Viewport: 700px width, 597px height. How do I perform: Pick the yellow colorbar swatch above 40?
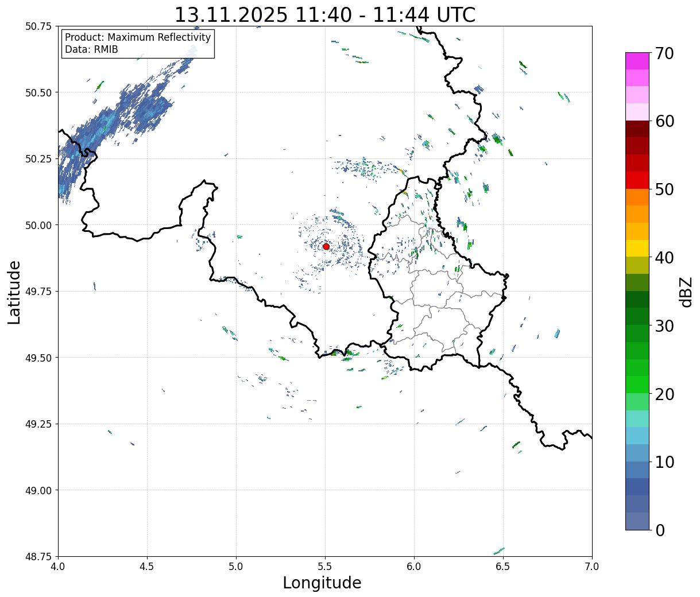(x=637, y=248)
